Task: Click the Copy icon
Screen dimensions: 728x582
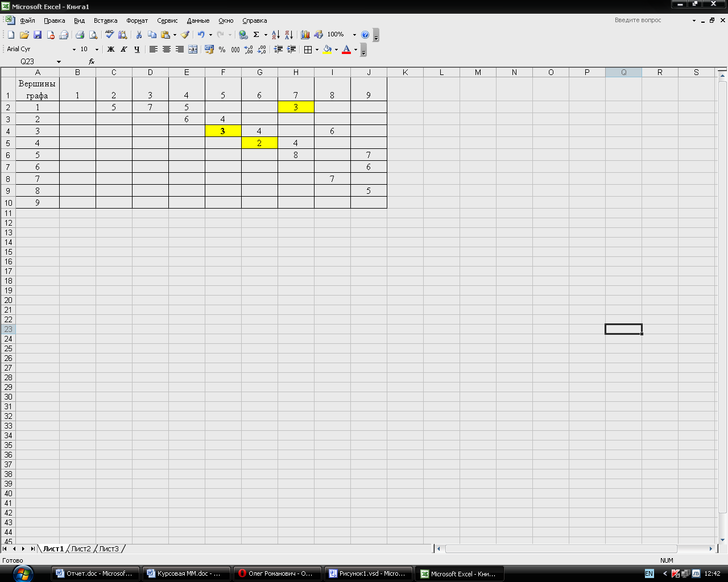Action: click(x=152, y=35)
